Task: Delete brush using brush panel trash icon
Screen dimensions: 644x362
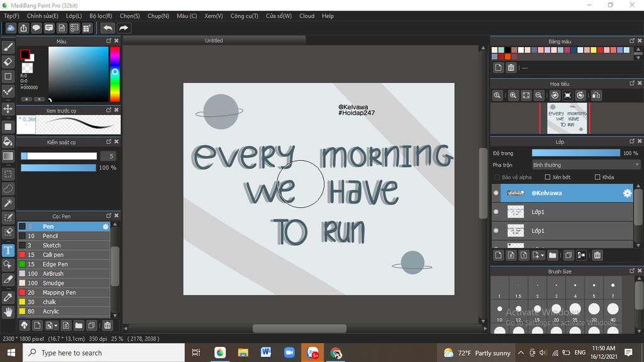Action: 107,326
